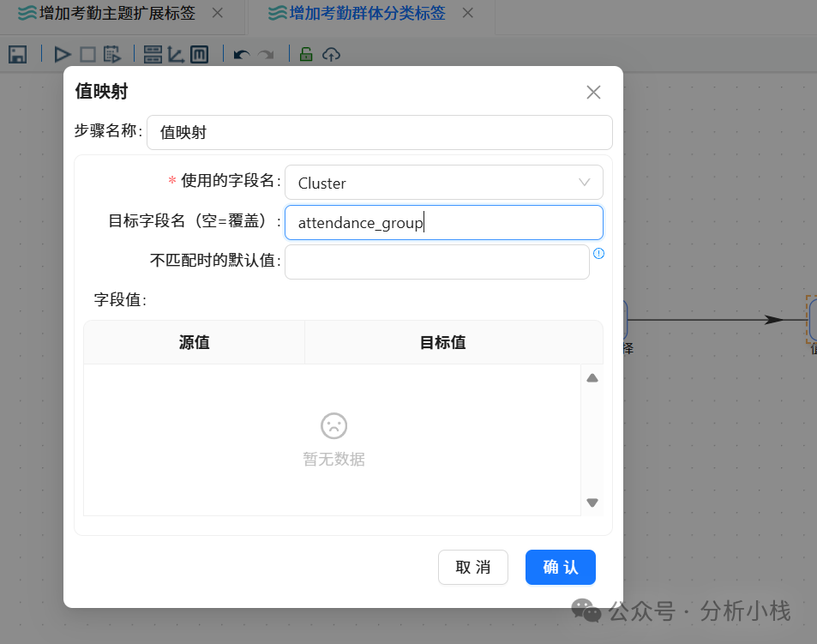
Task: Close the 增加考勤主题扩展标签 tab
Action: [x=218, y=13]
